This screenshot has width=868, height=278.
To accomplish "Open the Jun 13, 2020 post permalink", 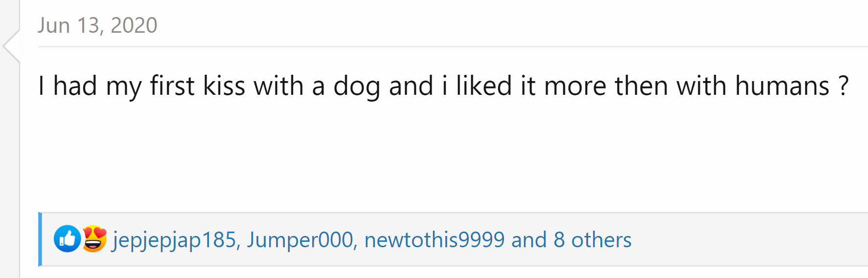I will (97, 25).
